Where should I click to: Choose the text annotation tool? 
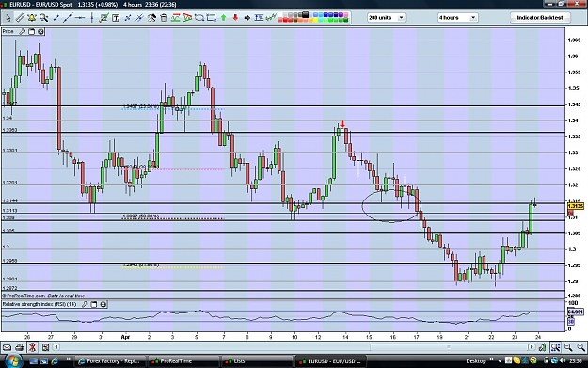[x=116, y=18]
